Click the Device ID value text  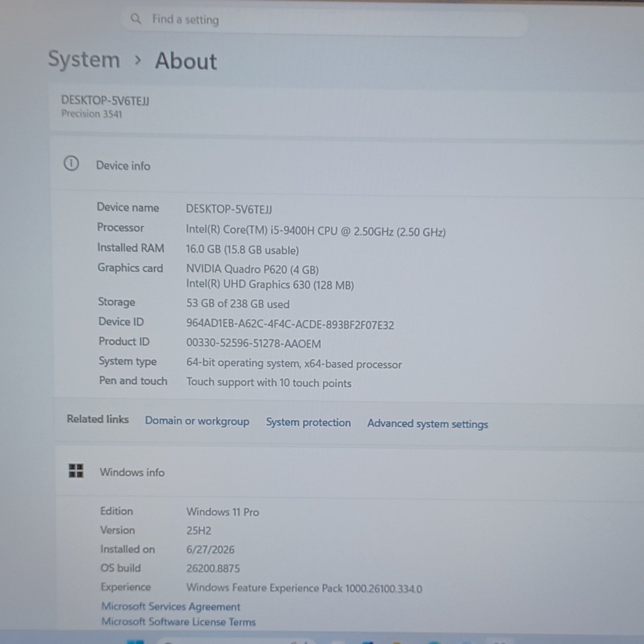pos(290,324)
